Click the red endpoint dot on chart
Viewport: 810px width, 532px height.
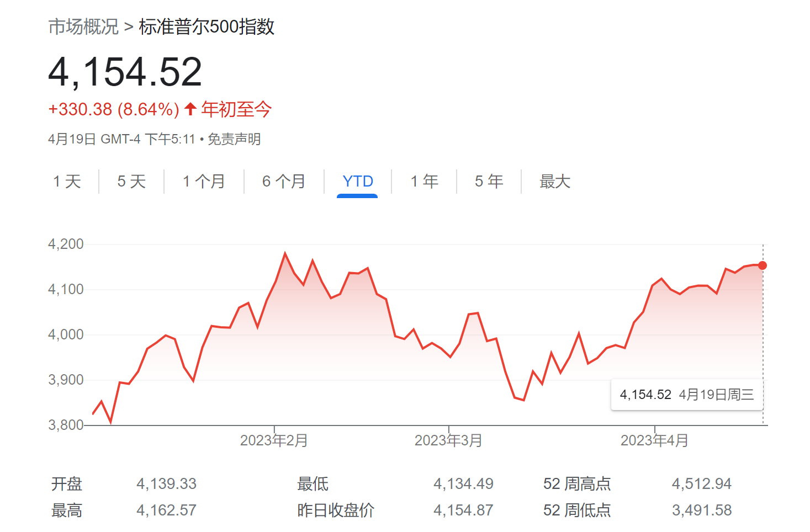pyautogui.click(x=763, y=265)
